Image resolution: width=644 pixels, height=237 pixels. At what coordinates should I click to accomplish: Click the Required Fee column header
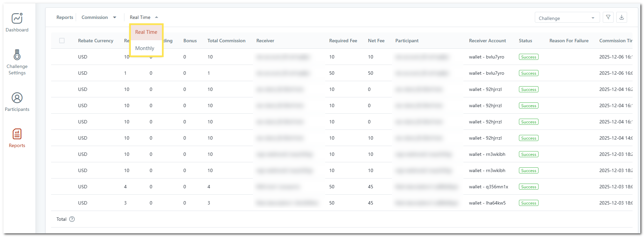(x=343, y=41)
